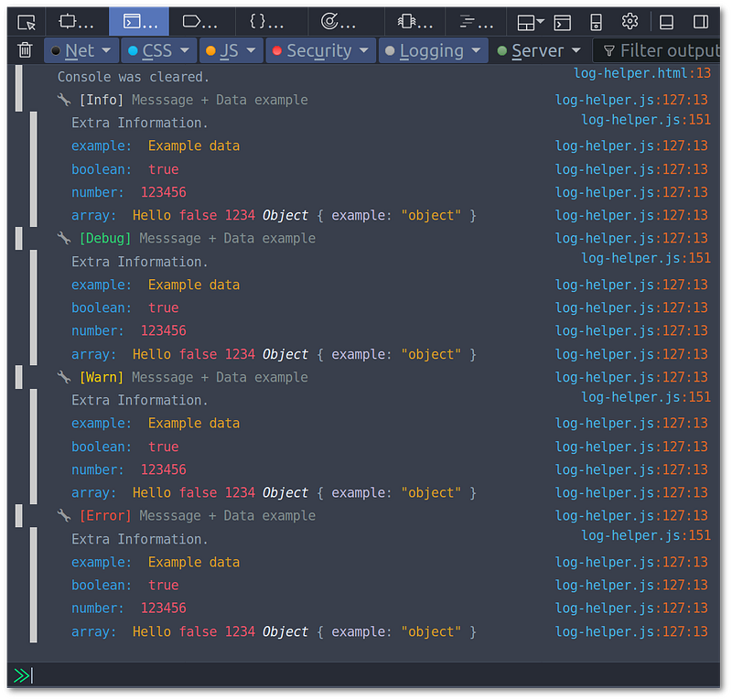Open the Style Editor braces tab
Viewport: 732px width, 700px height.
pyautogui.click(x=266, y=21)
